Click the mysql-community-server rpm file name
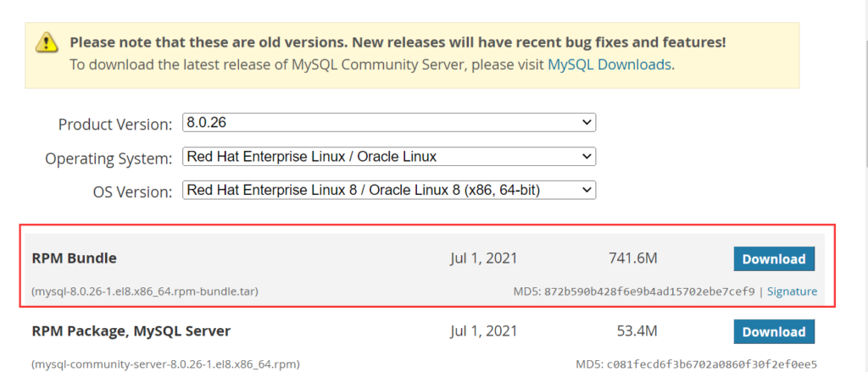The width and height of the screenshot is (868, 372). 165,364
